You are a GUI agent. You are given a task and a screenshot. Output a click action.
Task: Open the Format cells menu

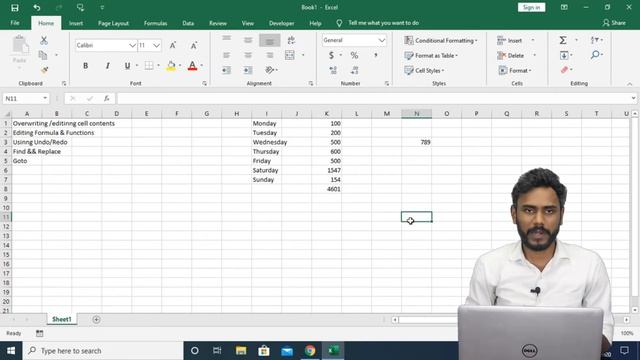(x=515, y=71)
